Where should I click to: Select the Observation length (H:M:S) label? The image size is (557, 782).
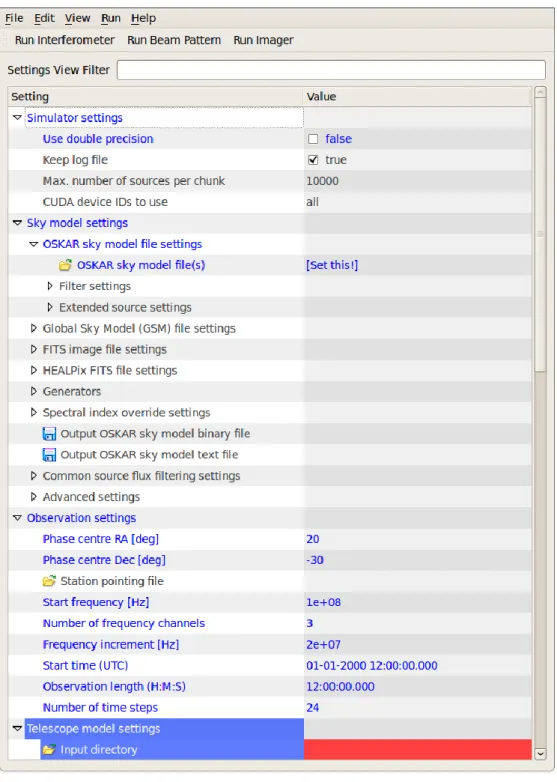(114, 687)
